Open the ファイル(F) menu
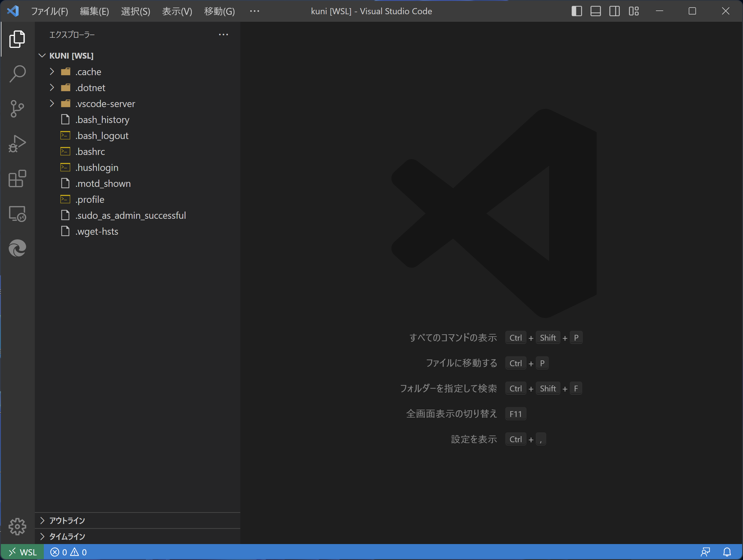Viewport: 743px width, 560px height. point(50,11)
